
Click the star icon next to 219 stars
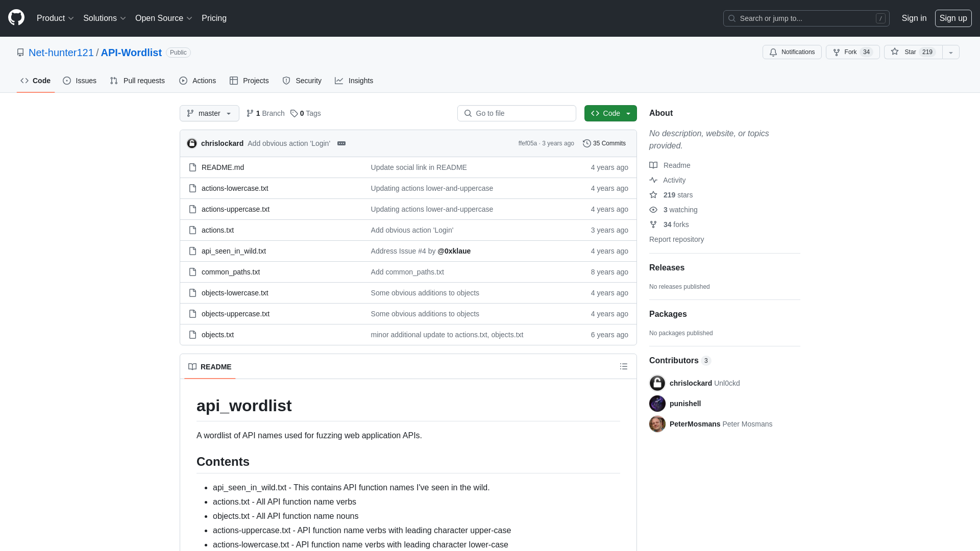(653, 195)
